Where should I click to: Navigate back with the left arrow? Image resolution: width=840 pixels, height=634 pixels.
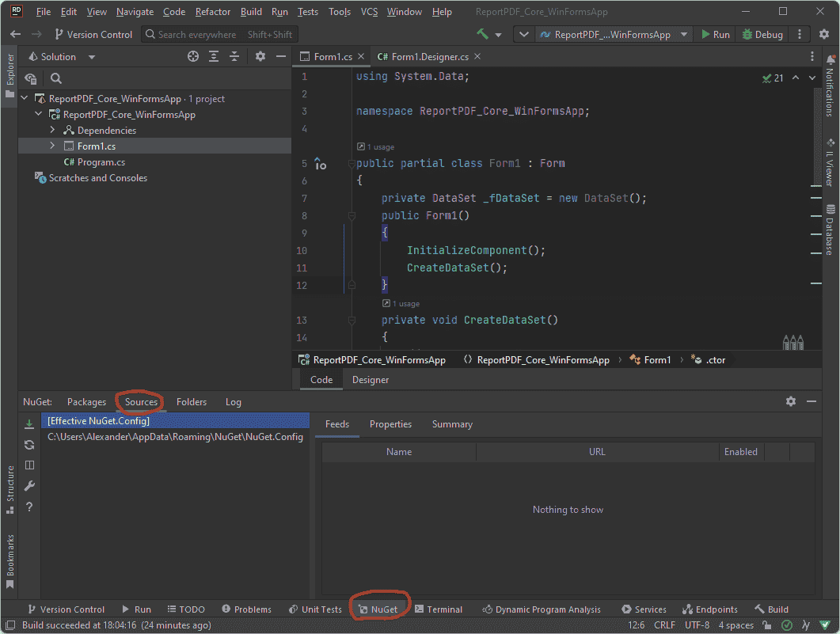pyautogui.click(x=16, y=34)
